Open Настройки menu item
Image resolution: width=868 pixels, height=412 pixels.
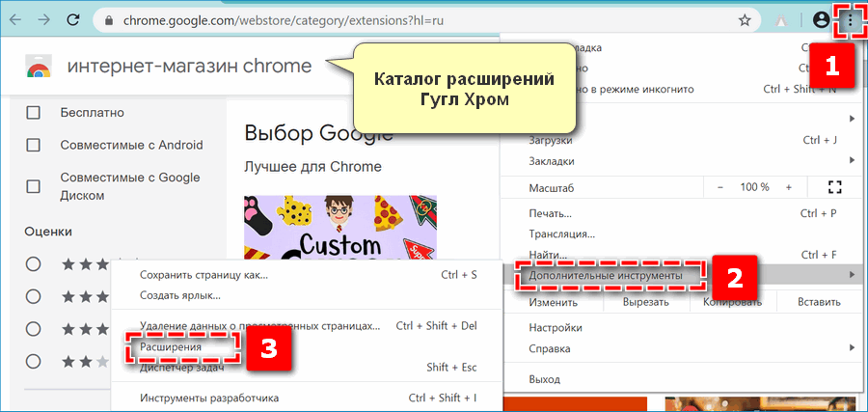[684, 328]
